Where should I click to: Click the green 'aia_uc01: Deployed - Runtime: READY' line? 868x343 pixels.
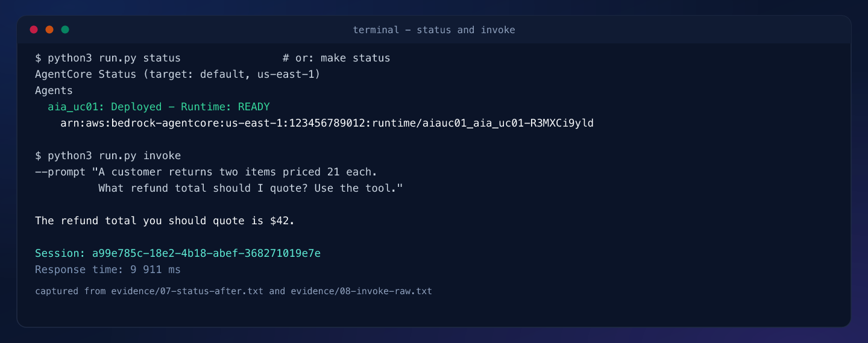[x=159, y=107]
